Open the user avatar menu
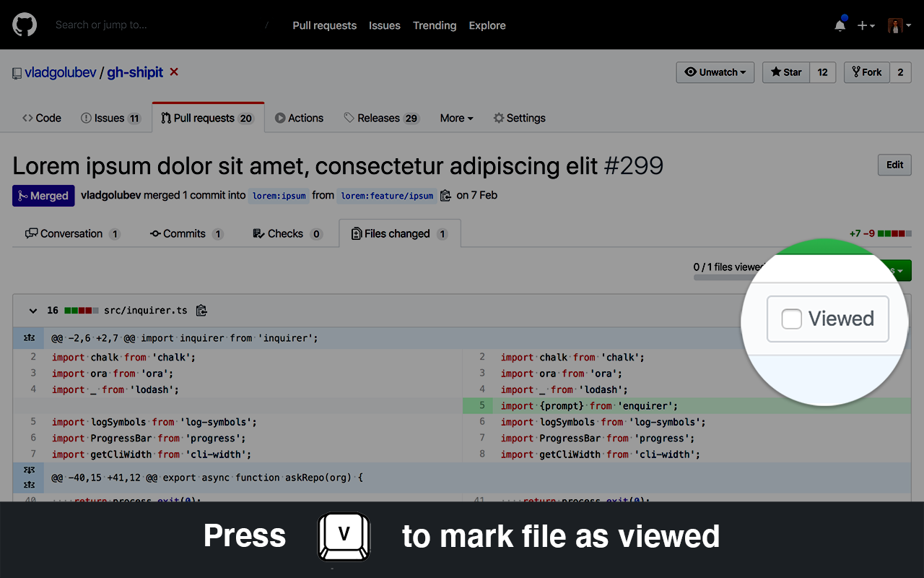The height and width of the screenshot is (578, 924). point(899,25)
